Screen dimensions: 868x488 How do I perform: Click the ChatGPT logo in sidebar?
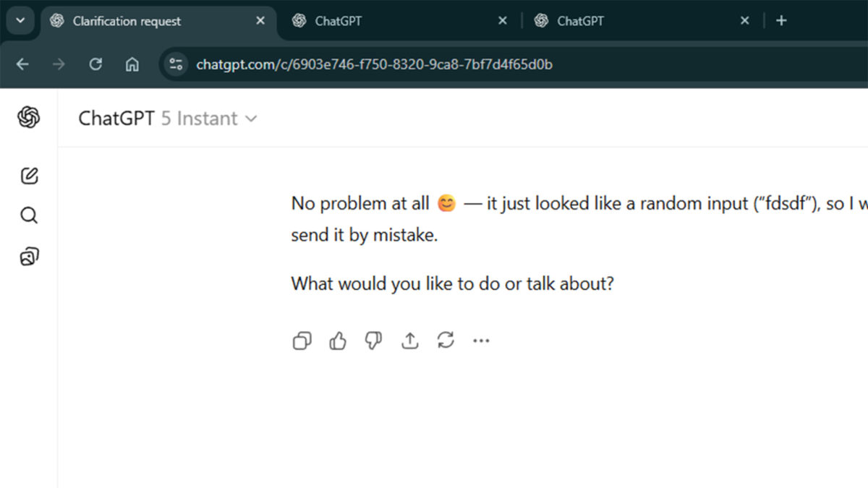[x=29, y=117]
